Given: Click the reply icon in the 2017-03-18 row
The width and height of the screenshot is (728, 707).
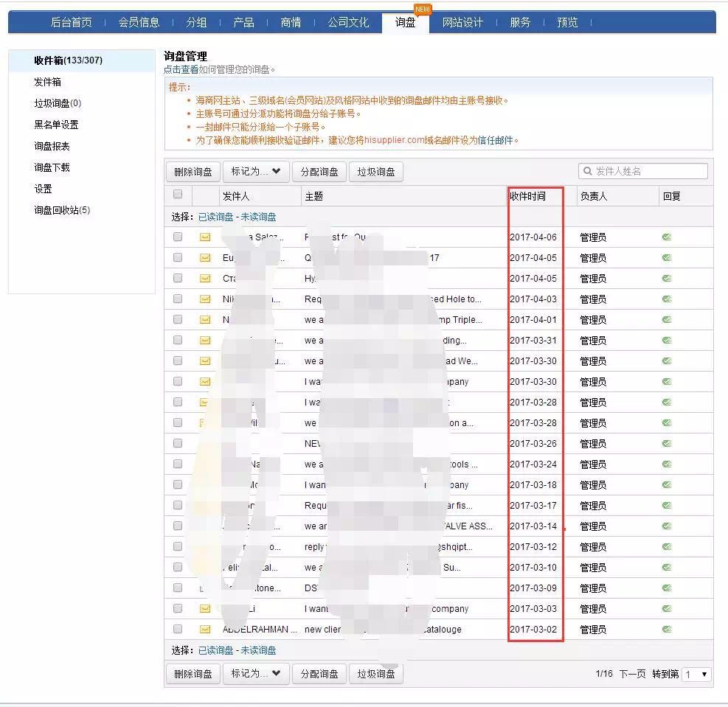Looking at the screenshot, I should pos(667,485).
